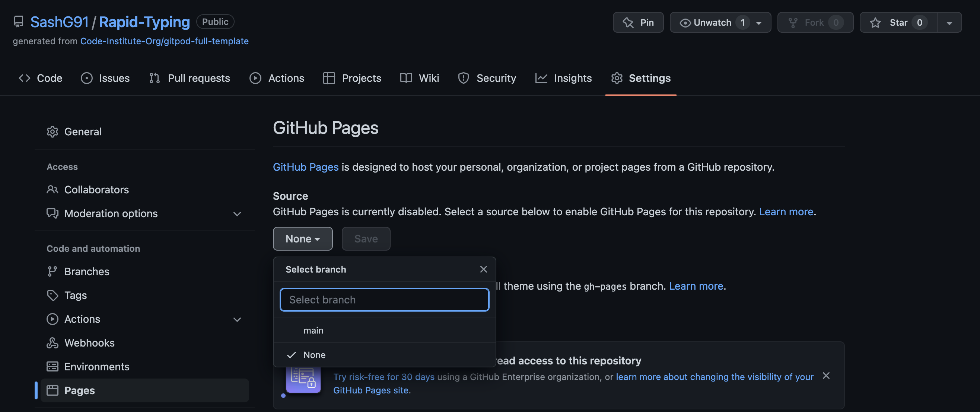Screen dimensions: 980x412
Task: Open the GitHub Pages documentation link
Action: click(x=305, y=167)
